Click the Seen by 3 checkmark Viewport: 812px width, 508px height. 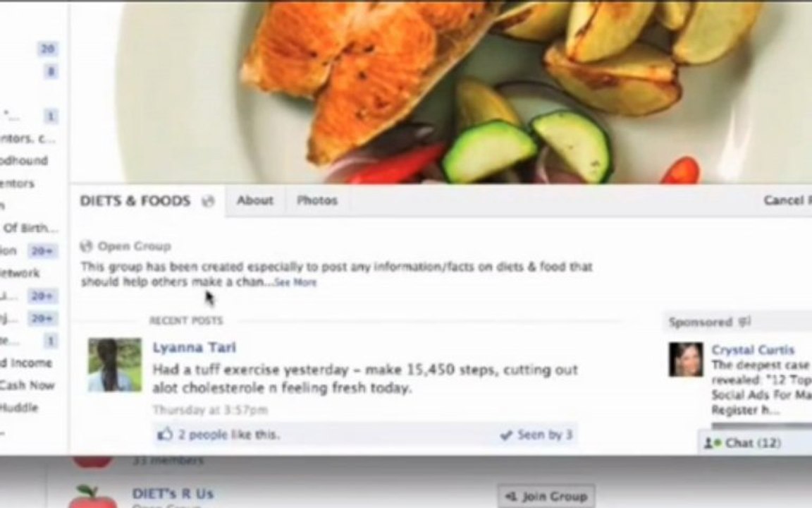(506, 435)
